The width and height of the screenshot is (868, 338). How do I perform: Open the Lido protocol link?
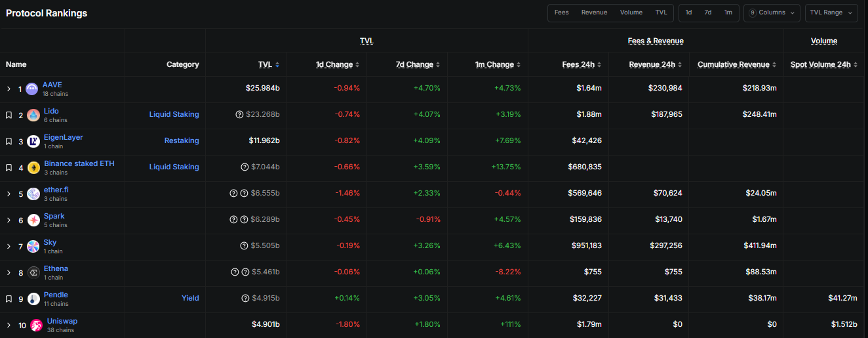(51, 111)
